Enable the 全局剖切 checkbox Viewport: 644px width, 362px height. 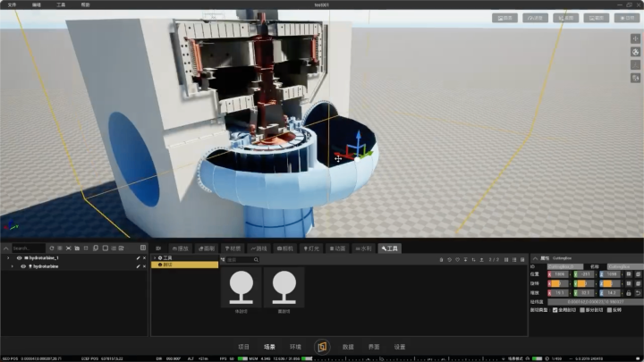point(556,310)
